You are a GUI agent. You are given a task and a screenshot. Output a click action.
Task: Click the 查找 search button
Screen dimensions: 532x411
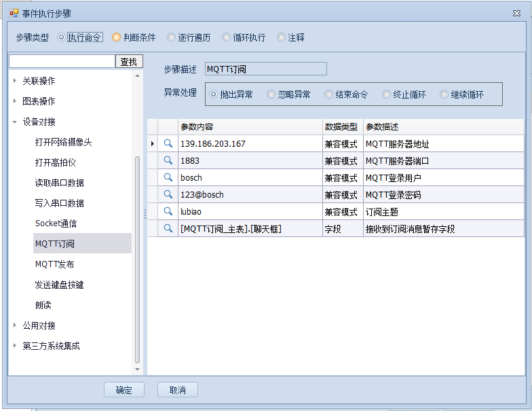pyautogui.click(x=129, y=62)
